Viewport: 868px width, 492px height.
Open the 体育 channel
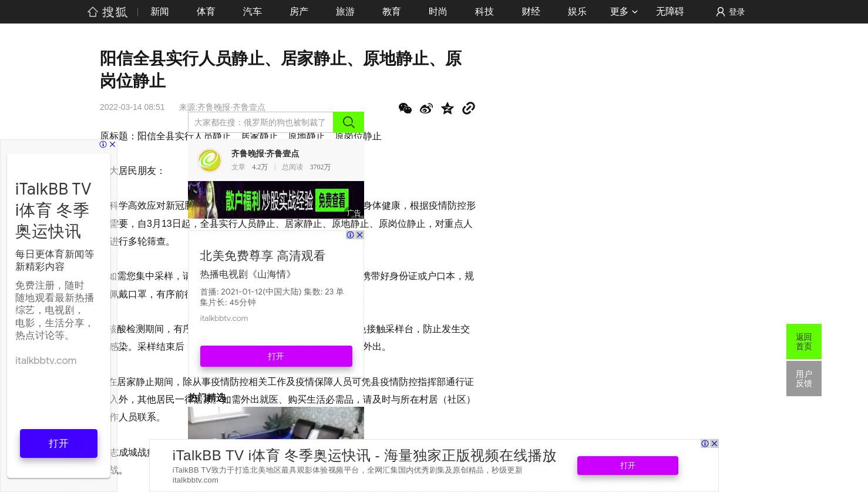(x=206, y=12)
